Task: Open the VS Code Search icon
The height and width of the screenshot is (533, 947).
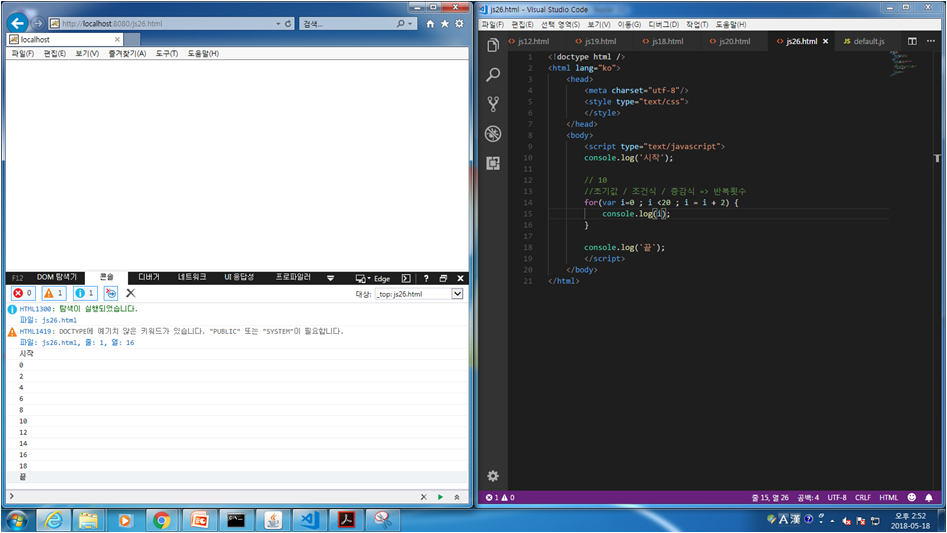Action: click(493, 74)
